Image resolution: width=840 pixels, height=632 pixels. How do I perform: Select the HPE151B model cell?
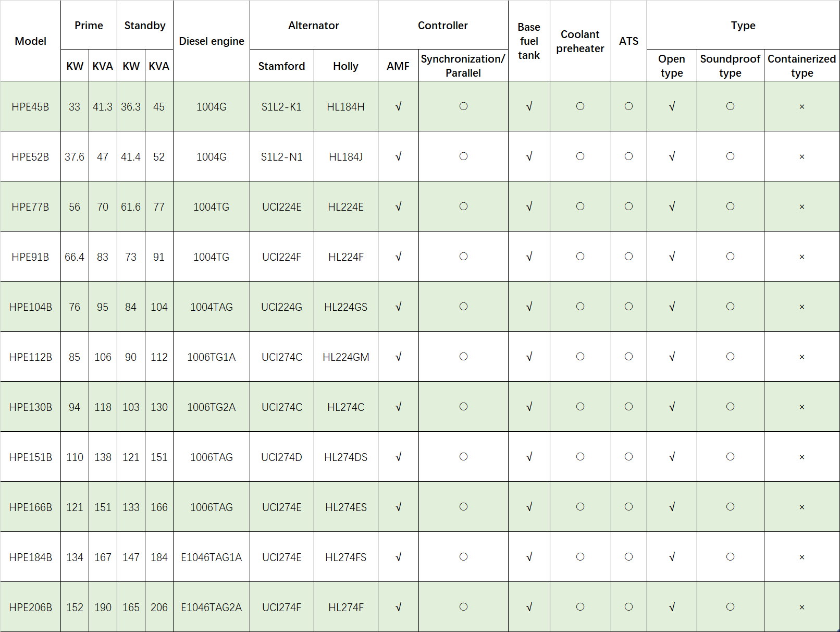(30, 457)
